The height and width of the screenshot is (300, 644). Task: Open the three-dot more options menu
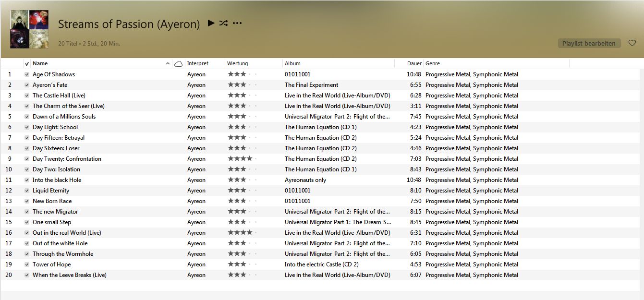point(237,23)
